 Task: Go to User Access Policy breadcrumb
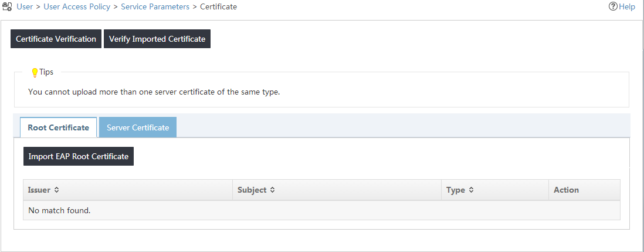point(77,6)
